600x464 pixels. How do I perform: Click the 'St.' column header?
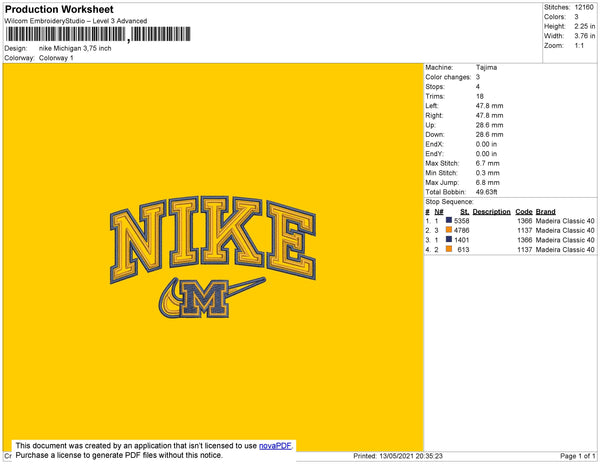(x=465, y=212)
